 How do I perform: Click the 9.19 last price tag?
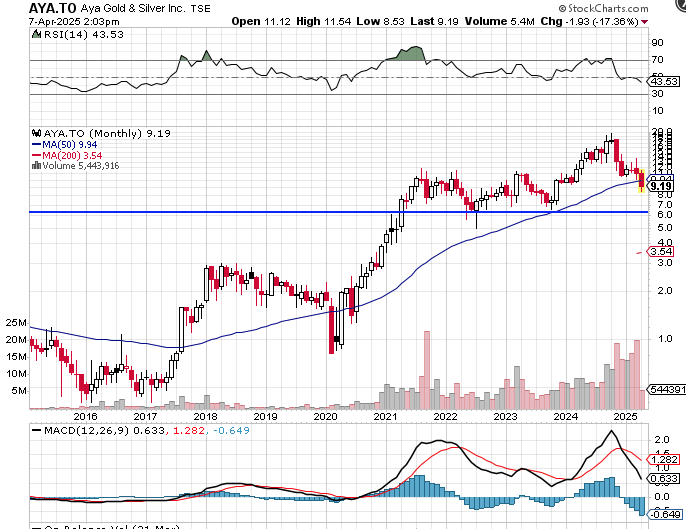661,186
